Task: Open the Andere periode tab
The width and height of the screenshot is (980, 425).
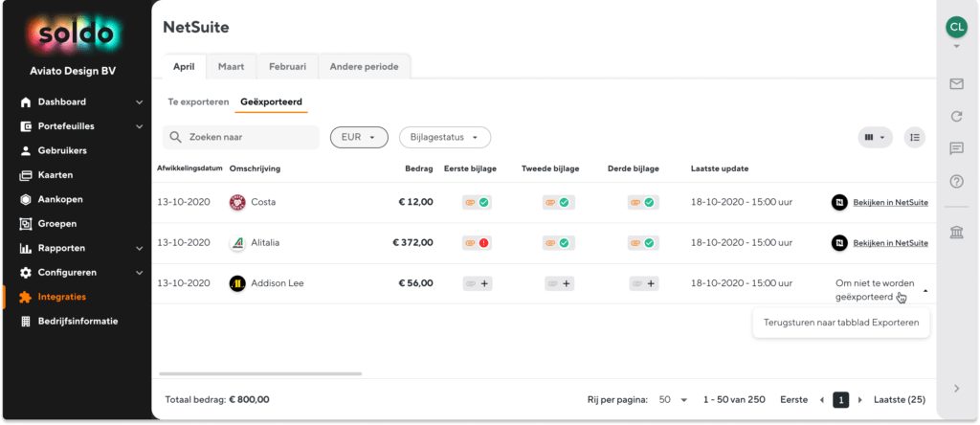Action: coord(364,66)
